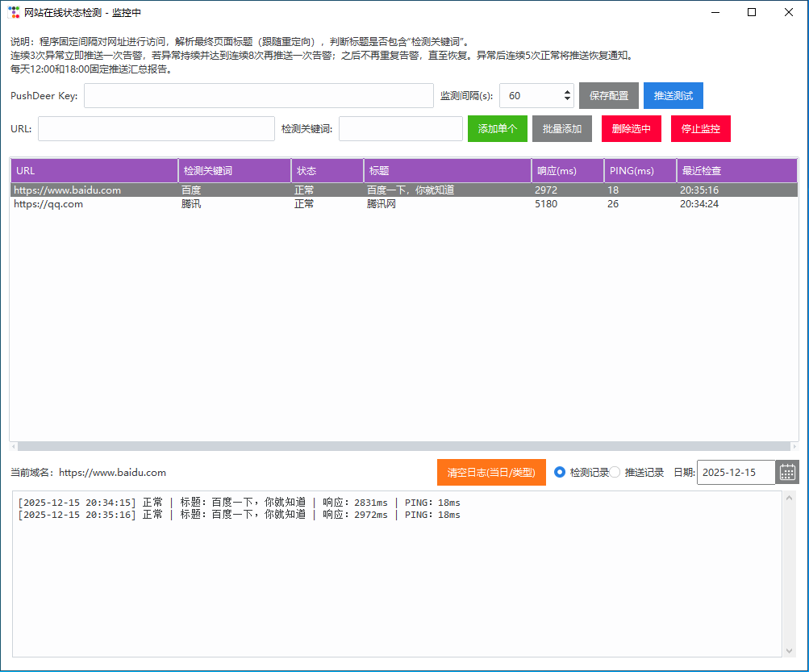Click the table horizontal scrollbar

coord(403,446)
